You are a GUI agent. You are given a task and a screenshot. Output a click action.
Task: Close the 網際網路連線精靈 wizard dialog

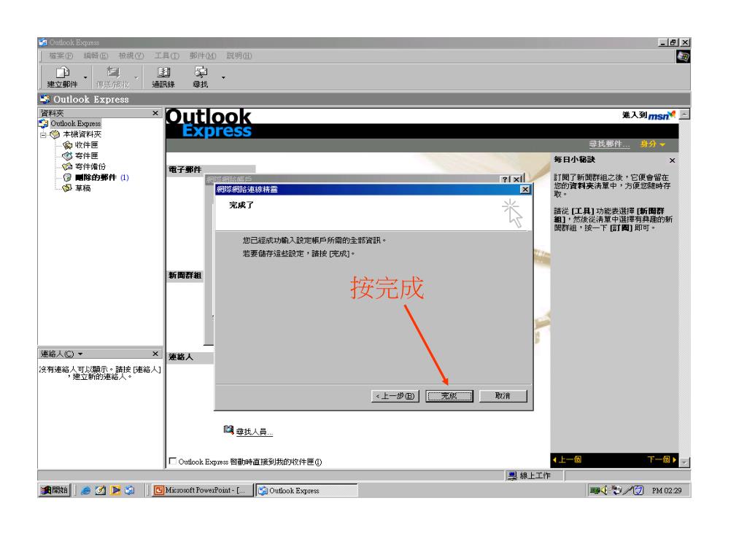525,190
